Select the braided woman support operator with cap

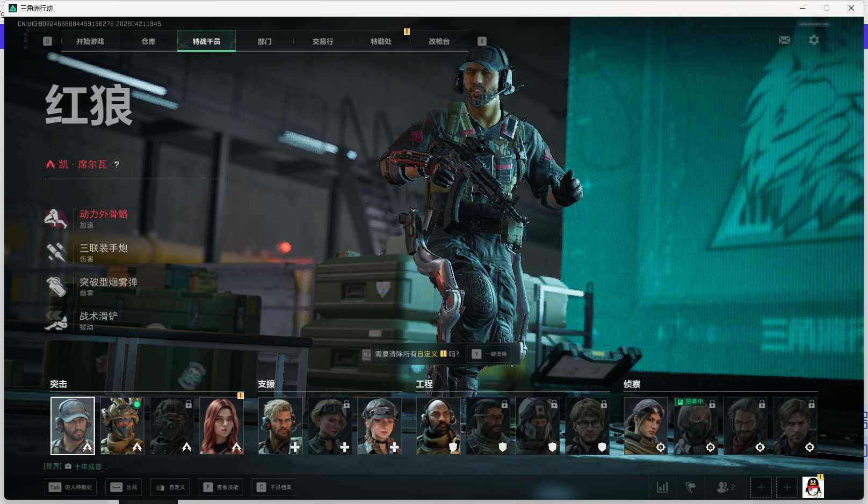(x=380, y=426)
